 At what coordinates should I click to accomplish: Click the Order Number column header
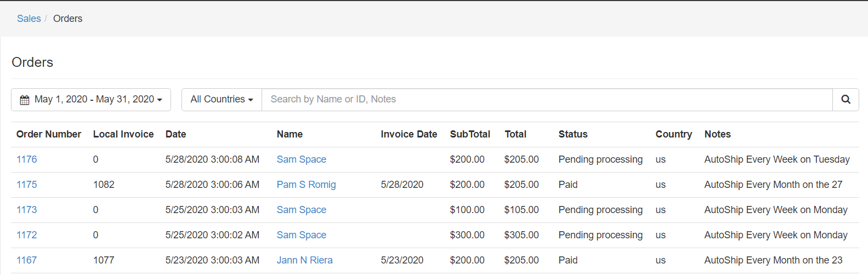tap(49, 134)
